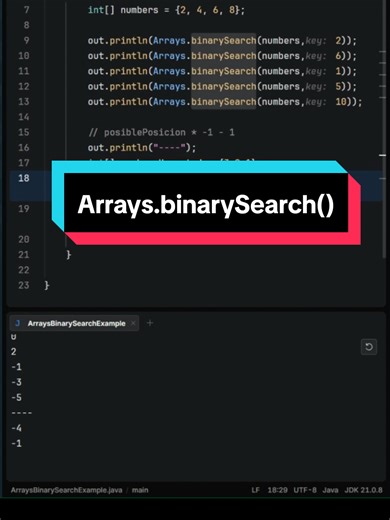The image size is (390, 520).
Task: Click binarySearch on the key: 10 line
Action: coord(223,102)
